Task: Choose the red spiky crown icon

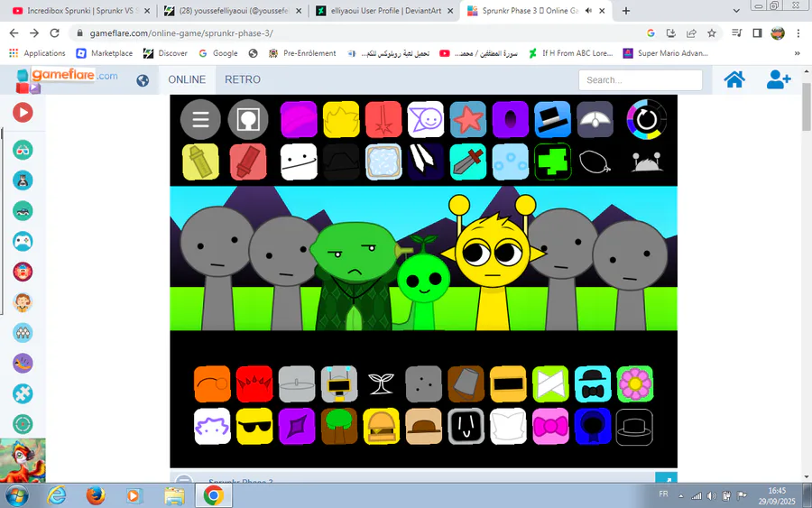Action: pyautogui.click(x=254, y=384)
